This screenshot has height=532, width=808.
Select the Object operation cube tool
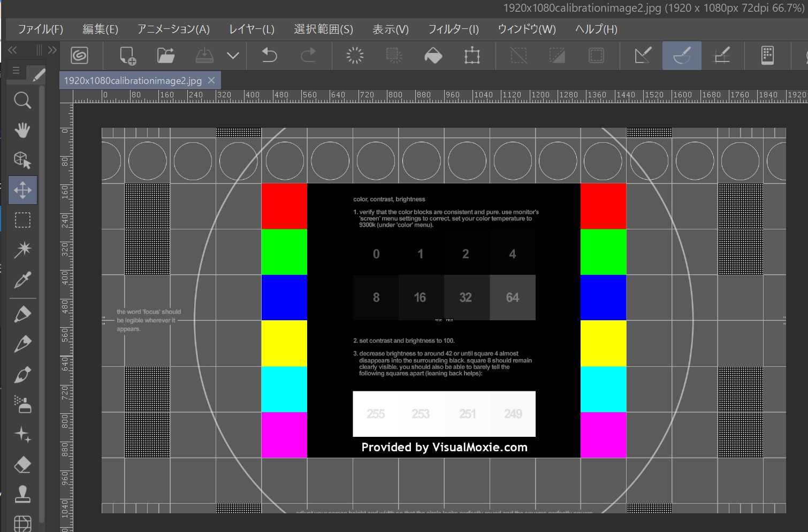point(22,160)
